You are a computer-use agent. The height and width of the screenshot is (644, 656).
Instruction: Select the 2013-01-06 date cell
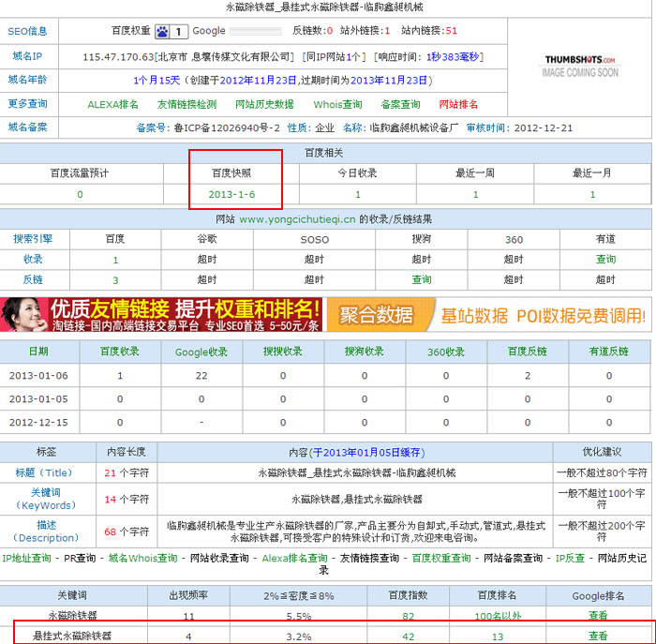(x=38, y=375)
